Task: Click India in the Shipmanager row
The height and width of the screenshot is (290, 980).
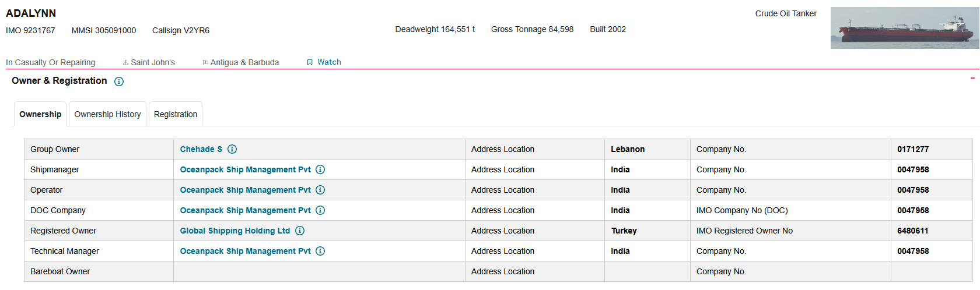Action: coord(620,169)
